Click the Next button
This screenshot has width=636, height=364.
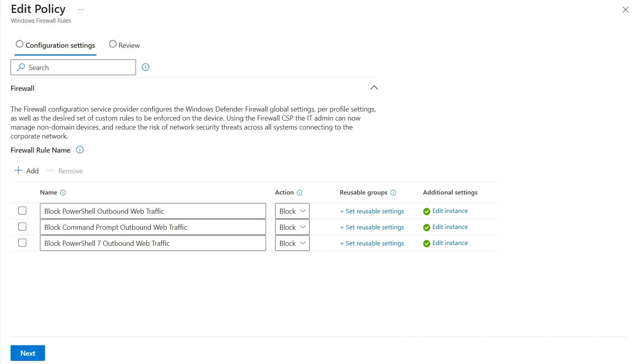coord(28,353)
